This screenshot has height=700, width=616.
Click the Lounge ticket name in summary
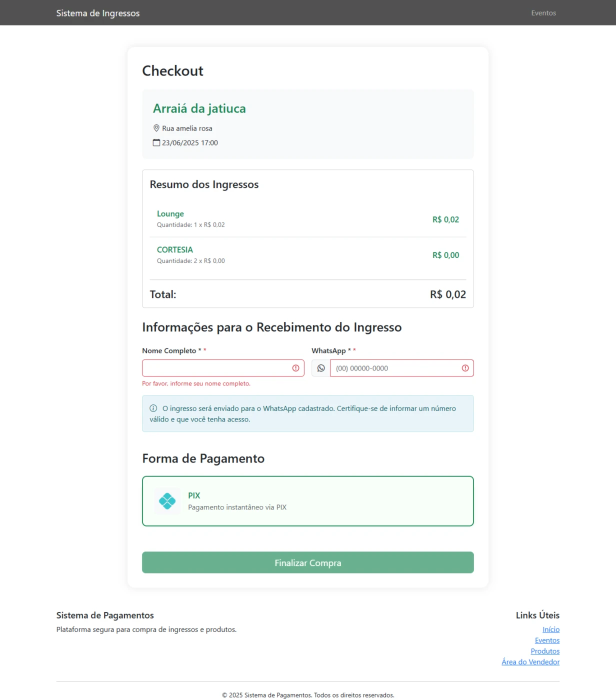point(170,213)
